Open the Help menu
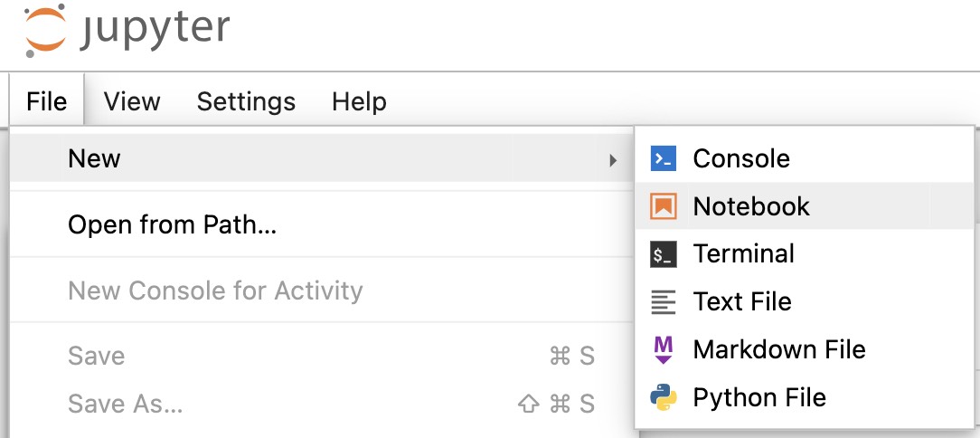 [360, 100]
